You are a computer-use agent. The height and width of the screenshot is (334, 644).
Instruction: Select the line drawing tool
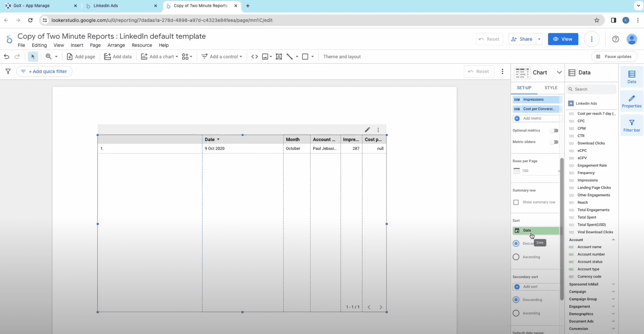coord(290,57)
